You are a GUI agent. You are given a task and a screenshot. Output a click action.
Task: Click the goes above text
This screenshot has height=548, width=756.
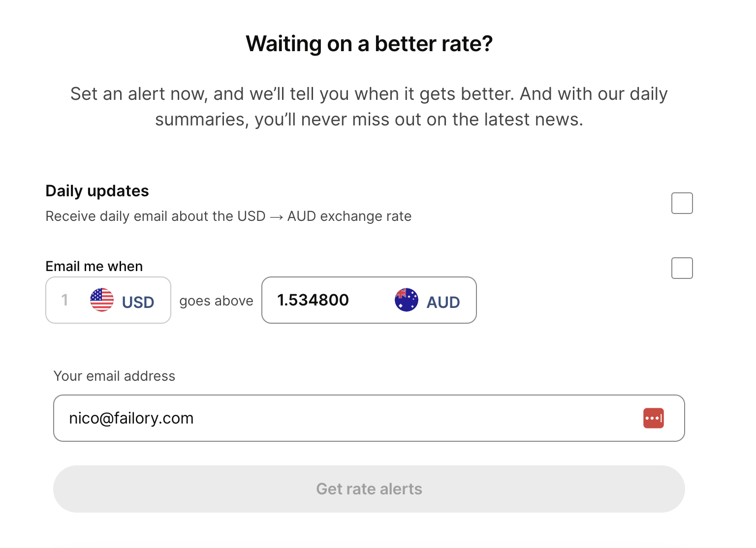pyautogui.click(x=217, y=301)
